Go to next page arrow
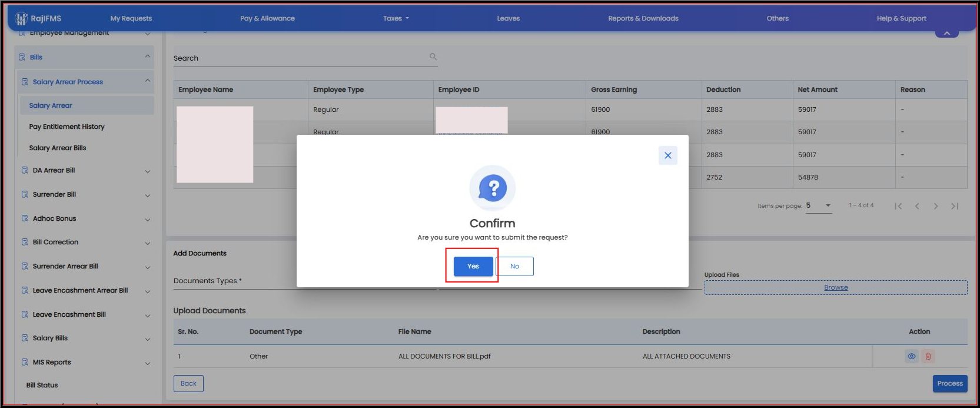Screen dimensions: 980x408 pyautogui.click(x=936, y=206)
